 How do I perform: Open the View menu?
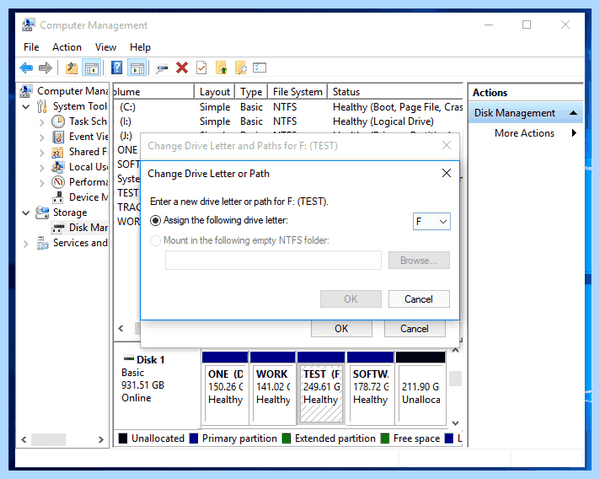pos(106,47)
